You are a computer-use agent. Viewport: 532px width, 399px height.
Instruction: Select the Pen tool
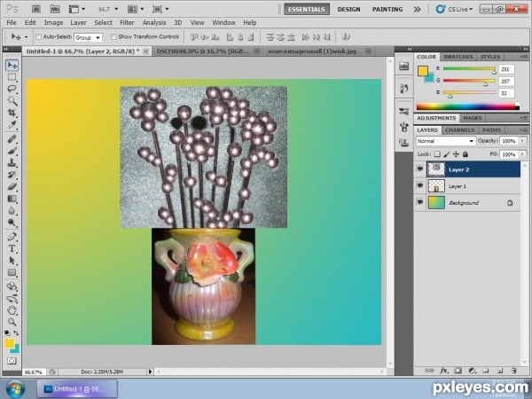tap(12, 237)
